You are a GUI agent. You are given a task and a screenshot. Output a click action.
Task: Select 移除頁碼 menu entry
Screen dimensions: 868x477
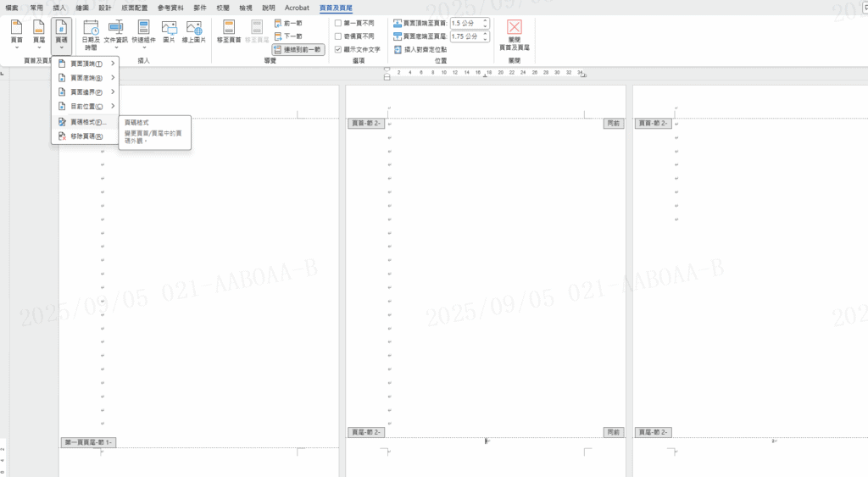click(x=85, y=136)
